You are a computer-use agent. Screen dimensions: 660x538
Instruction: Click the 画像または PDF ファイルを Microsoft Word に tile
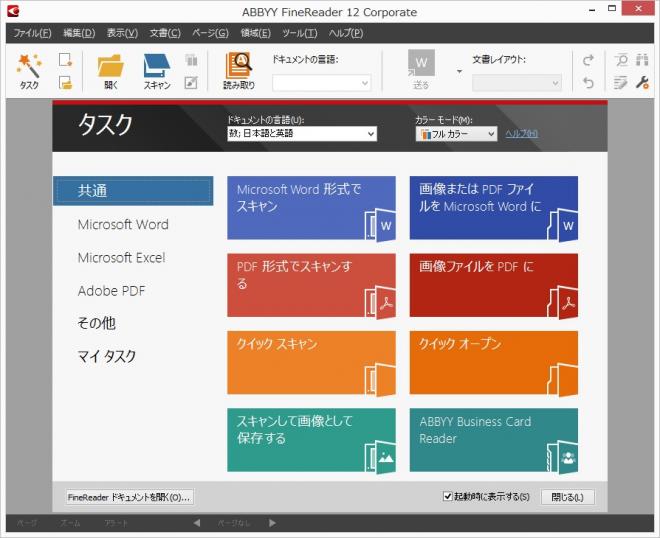pyautogui.click(x=494, y=208)
